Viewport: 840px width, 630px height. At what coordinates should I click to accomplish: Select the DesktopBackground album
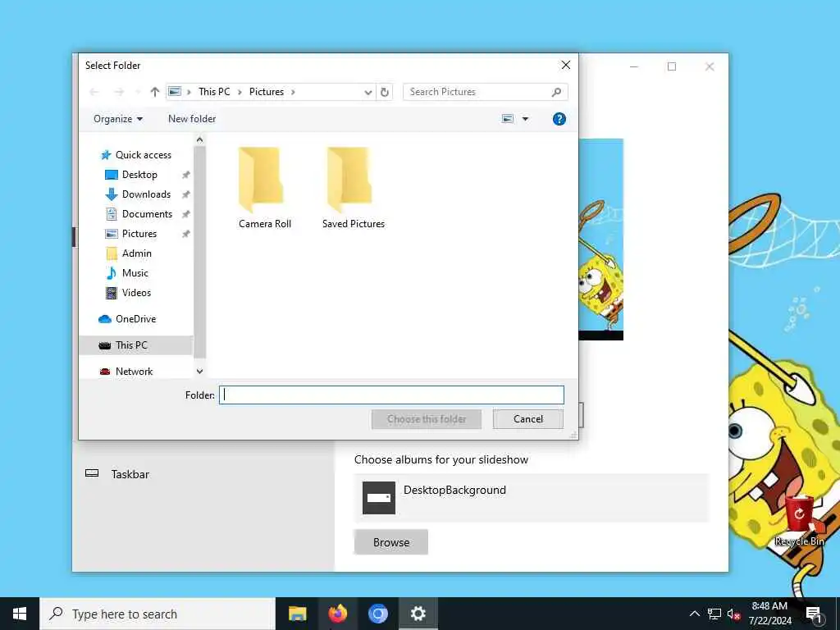click(x=532, y=498)
